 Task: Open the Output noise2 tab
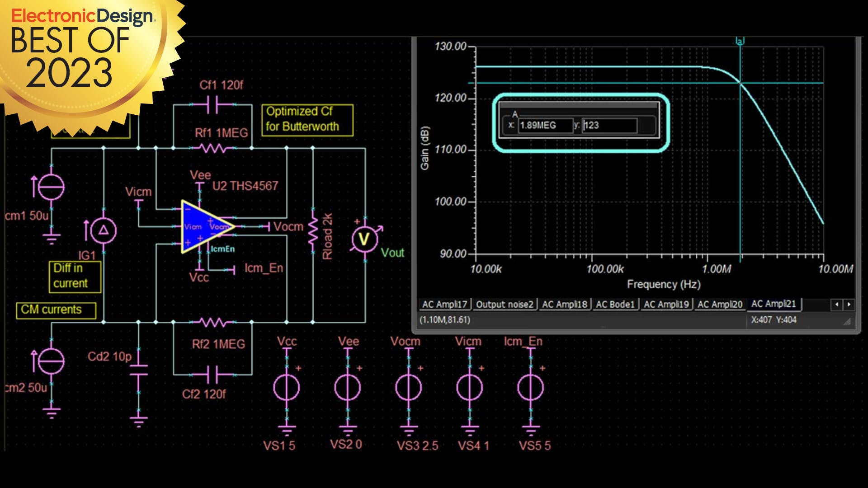pos(505,305)
